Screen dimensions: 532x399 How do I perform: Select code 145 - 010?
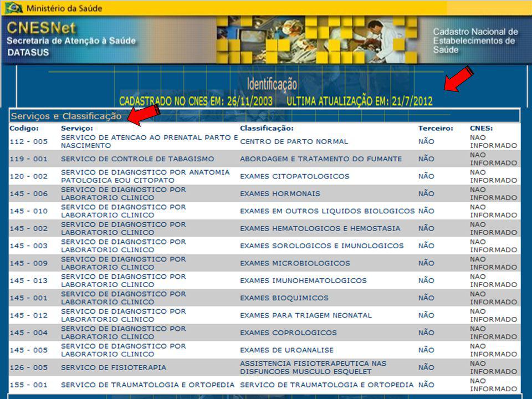28,211
